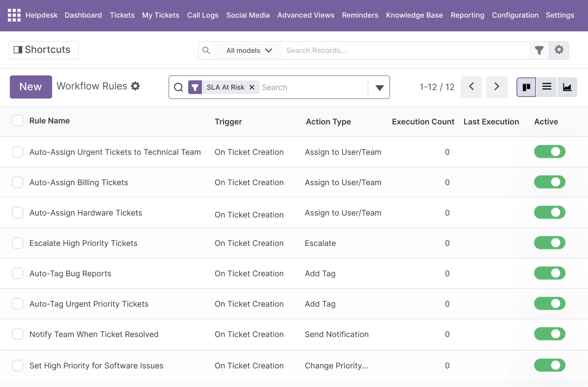
Task: Open Knowledge Base menu
Action: [x=415, y=15]
